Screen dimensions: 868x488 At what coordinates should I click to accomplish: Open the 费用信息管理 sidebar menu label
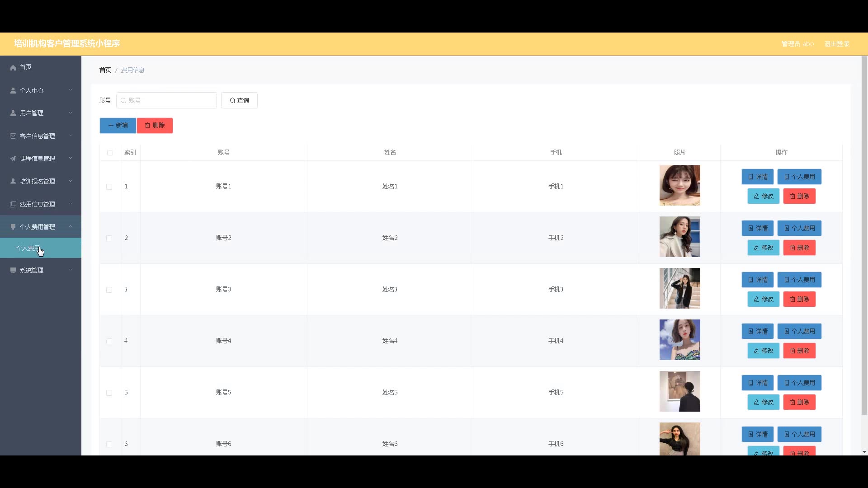click(x=38, y=204)
